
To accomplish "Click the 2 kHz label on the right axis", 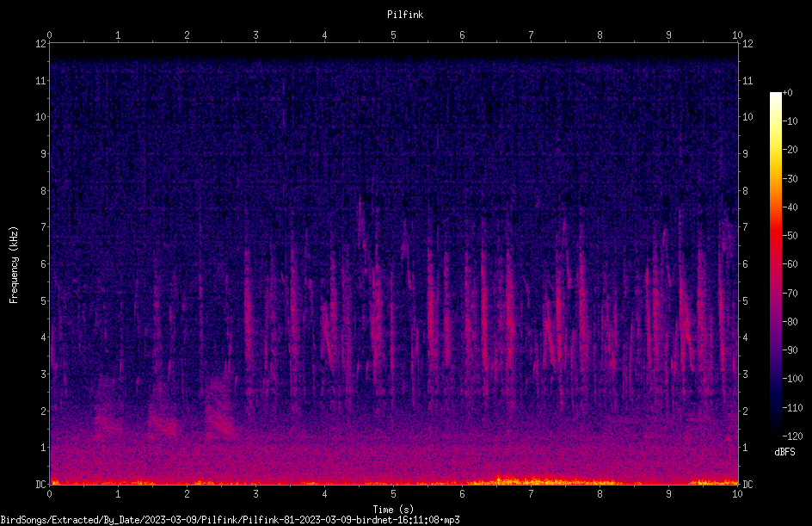I will point(745,411).
